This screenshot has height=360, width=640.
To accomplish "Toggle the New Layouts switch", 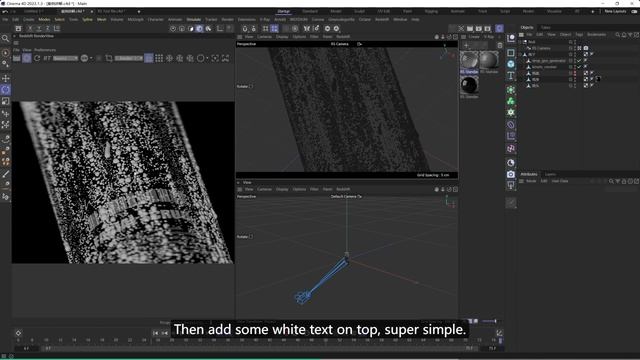I will coord(634,11).
